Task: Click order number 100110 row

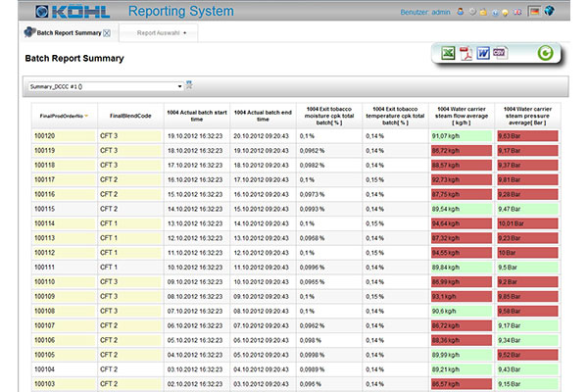Action: (x=44, y=281)
